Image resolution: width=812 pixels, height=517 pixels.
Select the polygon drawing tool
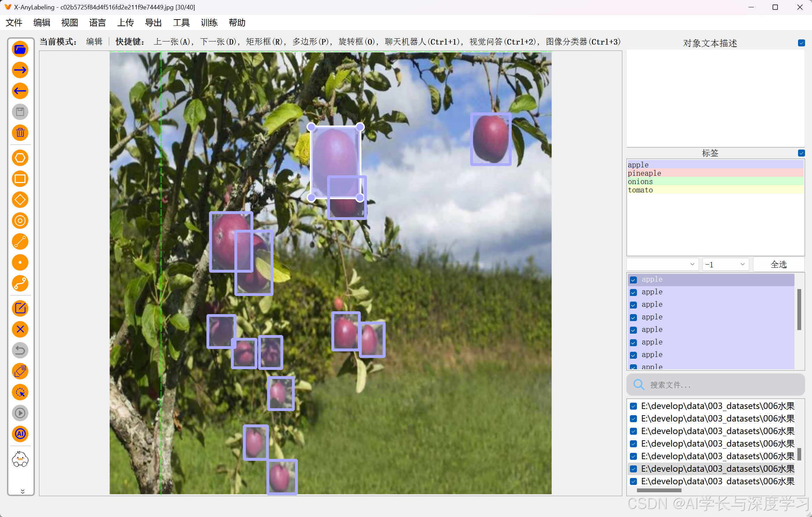[x=20, y=158]
